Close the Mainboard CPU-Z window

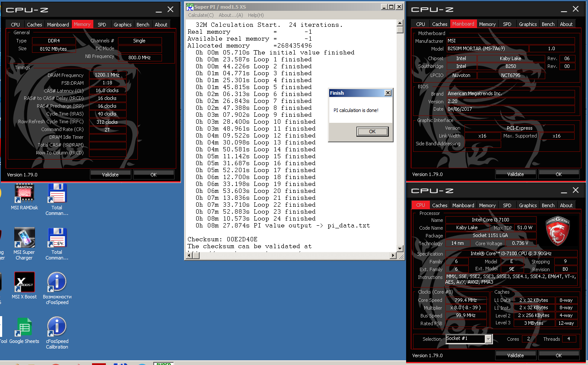point(575,9)
